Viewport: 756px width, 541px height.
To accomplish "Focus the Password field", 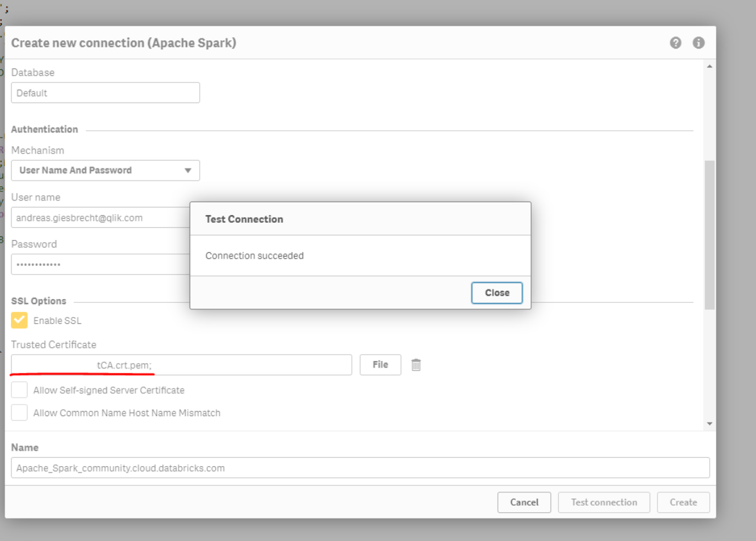I will (x=101, y=264).
